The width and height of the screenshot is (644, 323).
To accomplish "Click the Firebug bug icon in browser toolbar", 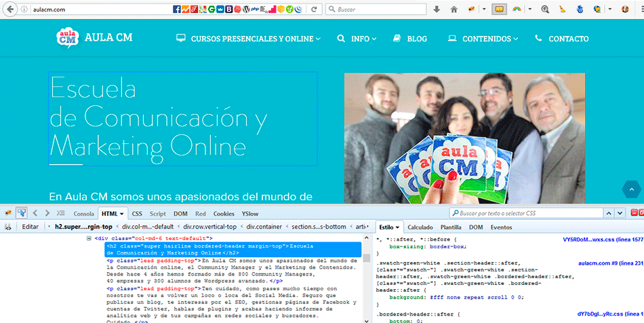I will pyautogui.click(x=472, y=9).
